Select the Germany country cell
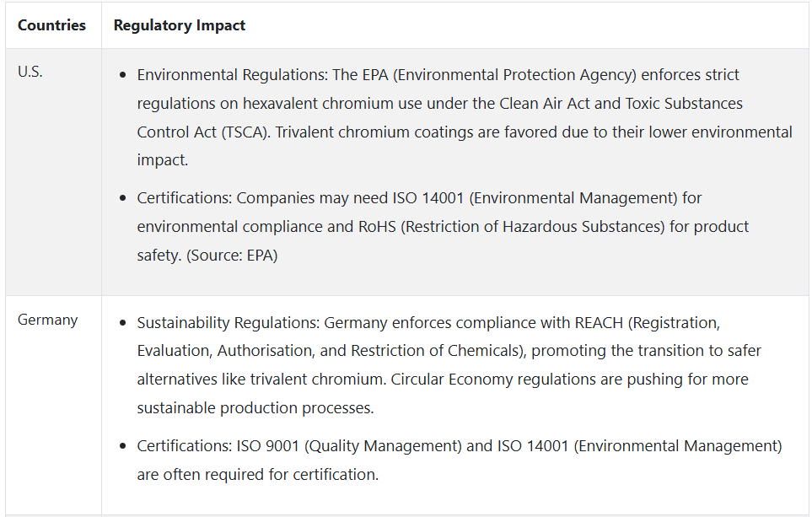812x517 pixels. (x=47, y=320)
